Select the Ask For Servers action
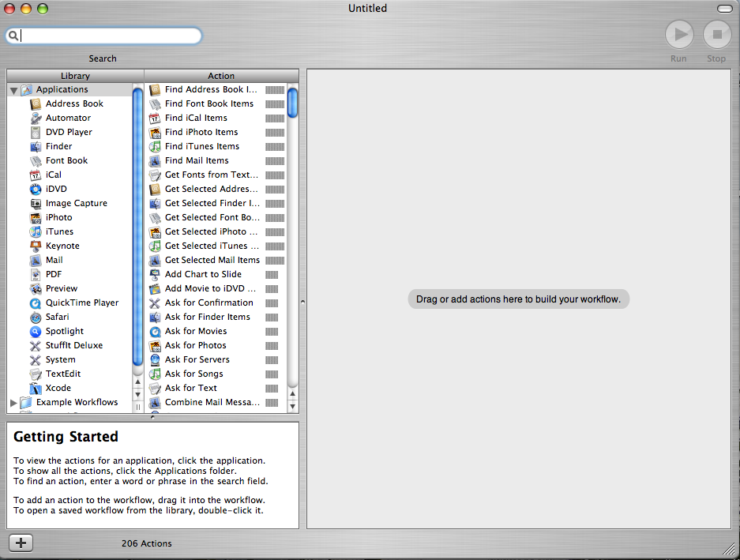Image resolution: width=740 pixels, height=560 pixels. pyautogui.click(x=216, y=360)
